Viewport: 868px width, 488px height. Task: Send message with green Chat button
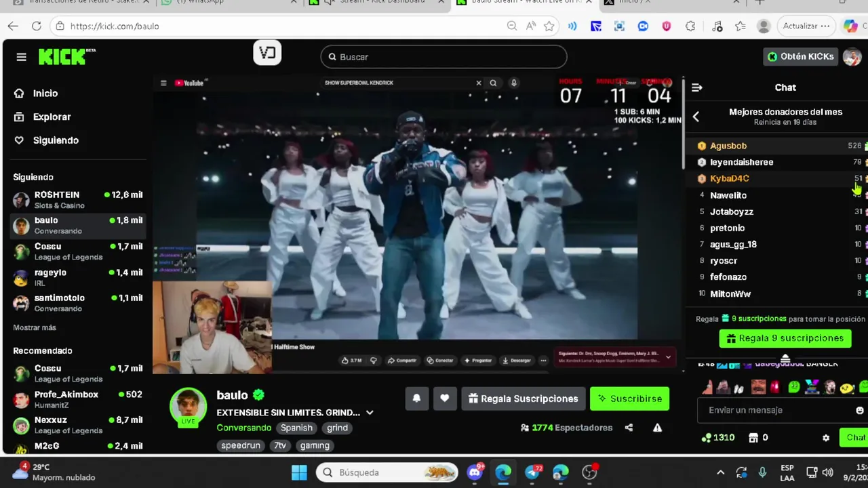pos(854,438)
